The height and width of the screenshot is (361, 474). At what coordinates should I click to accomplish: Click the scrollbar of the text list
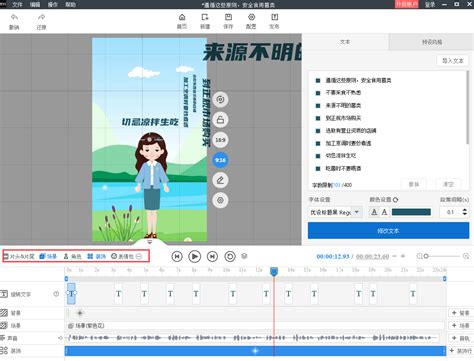tap(468, 108)
